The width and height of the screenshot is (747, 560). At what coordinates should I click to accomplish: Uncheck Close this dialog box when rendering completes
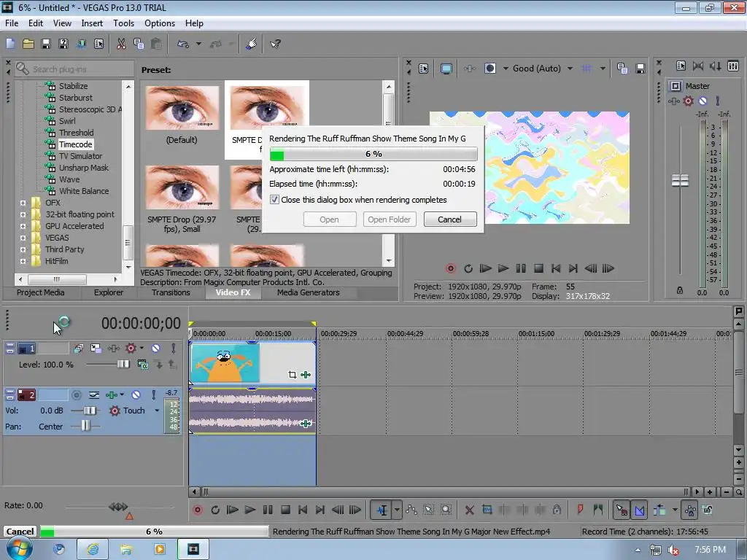point(274,200)
